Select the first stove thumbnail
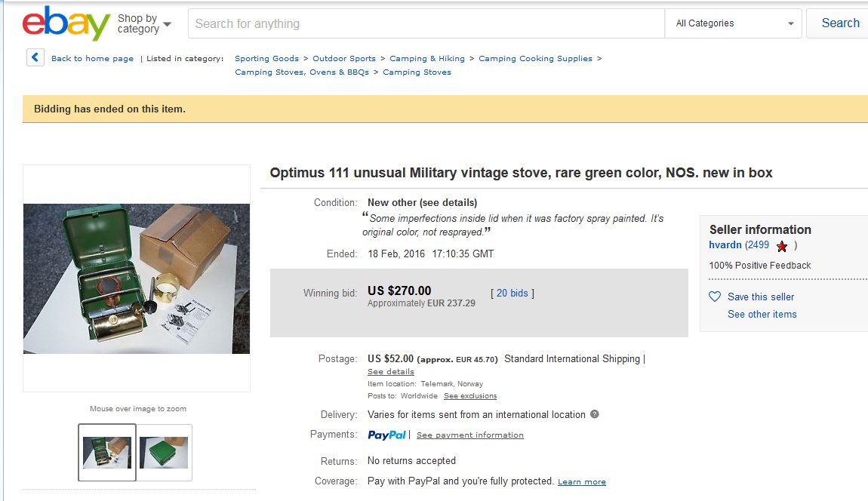The height and width of the screenshot is (501, 868). [x=107, y=453]
